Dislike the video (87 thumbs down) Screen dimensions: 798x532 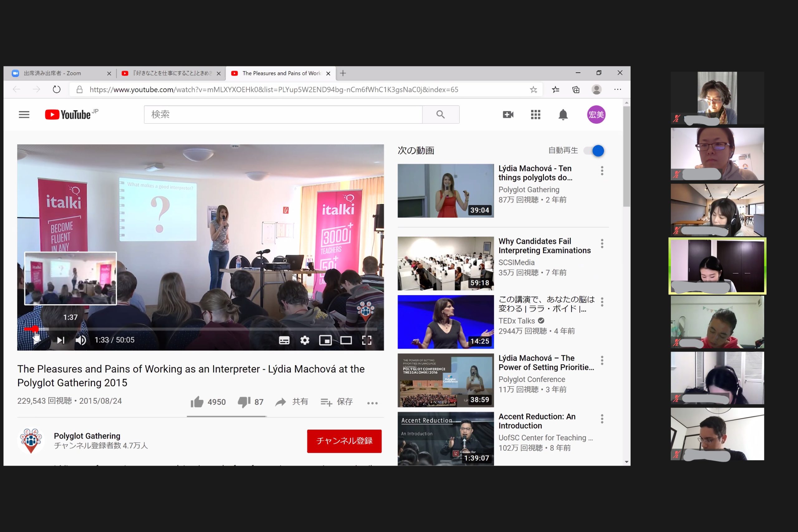click(250, 402)
